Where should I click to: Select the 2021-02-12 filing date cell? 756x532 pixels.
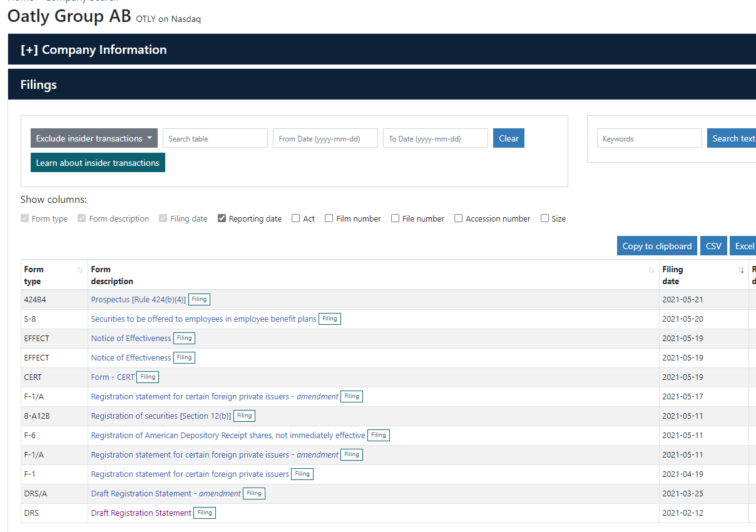click(x=704, y=513)
